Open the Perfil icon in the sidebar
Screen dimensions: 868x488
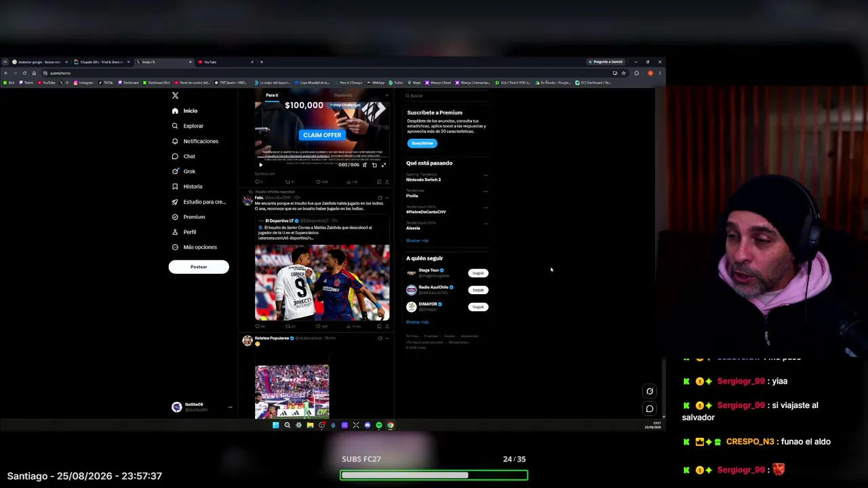pos(175,232)
